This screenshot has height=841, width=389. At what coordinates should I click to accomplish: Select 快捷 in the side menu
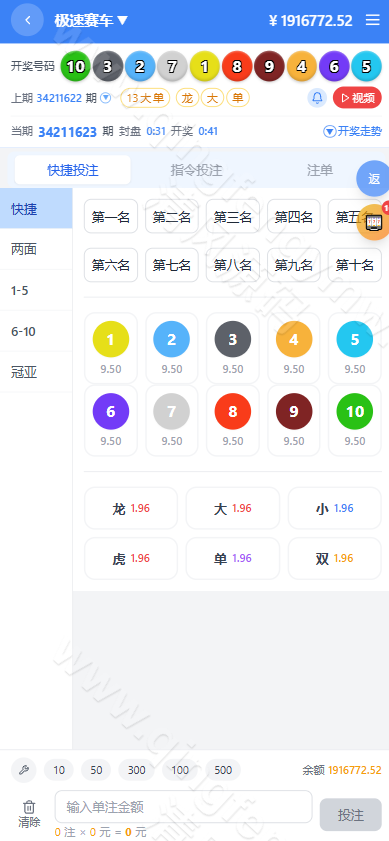coord(36,209)
